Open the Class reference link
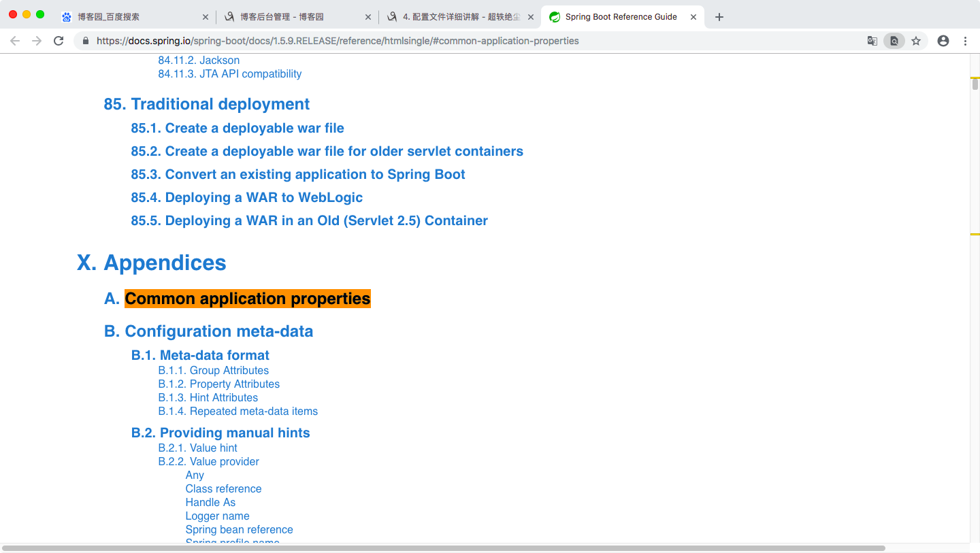The image size is (980, 553). click(223, 489)
